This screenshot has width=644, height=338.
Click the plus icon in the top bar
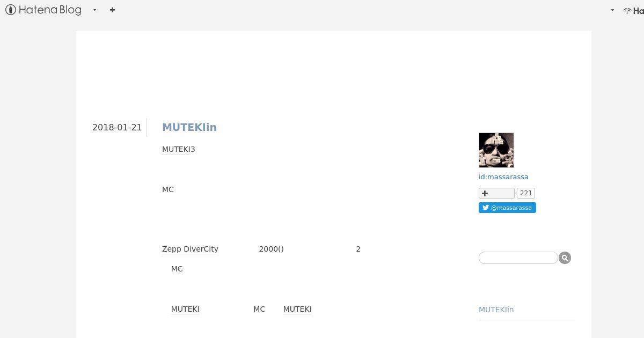pyautogui.click(x=112, y=10)
